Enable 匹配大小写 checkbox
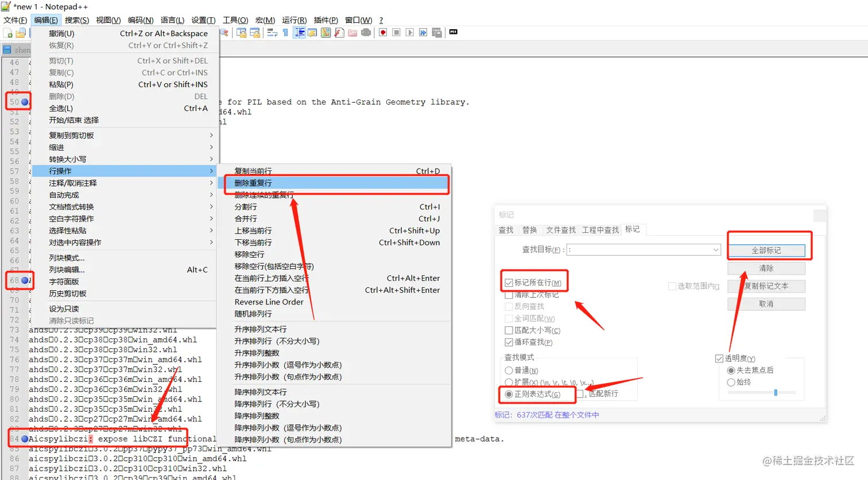The height and width of the screenshot is (480, 868). tap(509, 330)
